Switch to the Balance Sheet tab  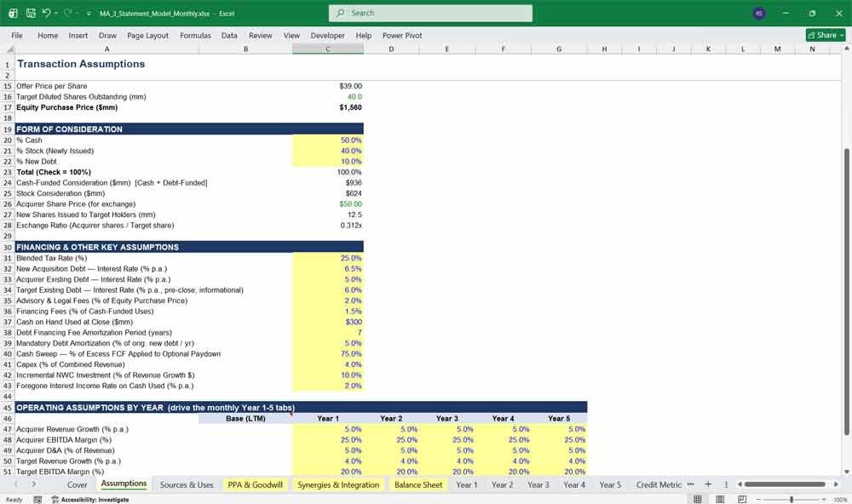(x=417, y=484)
